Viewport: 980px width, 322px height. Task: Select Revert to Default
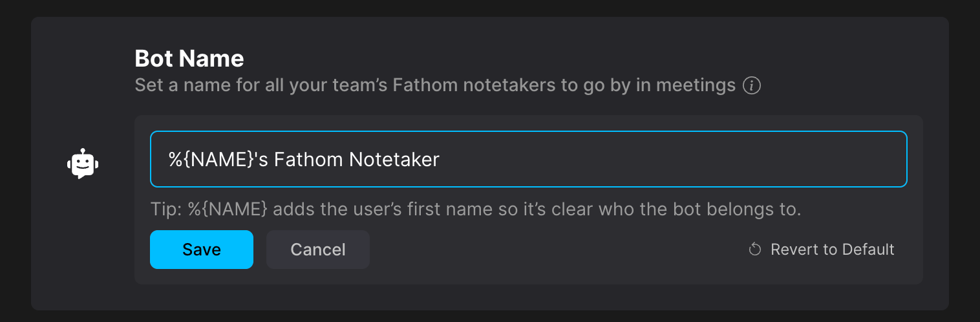821,250
